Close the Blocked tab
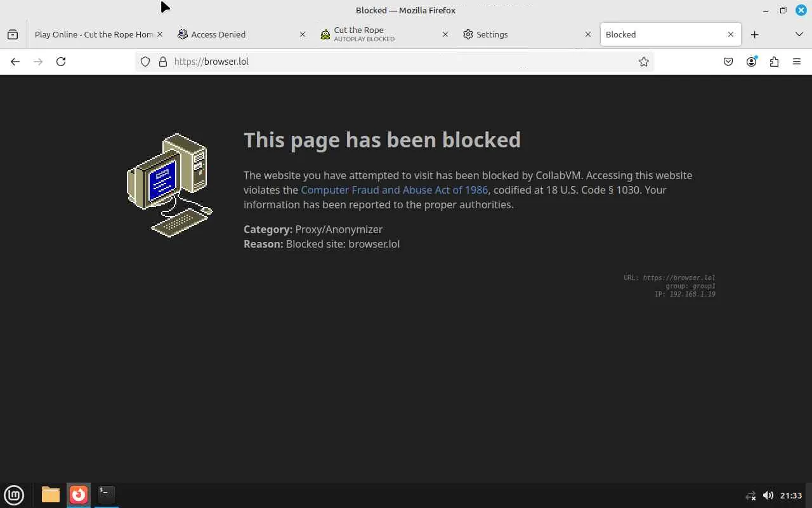The height and width of the screenshot is (508, 812). pos(731,34)
